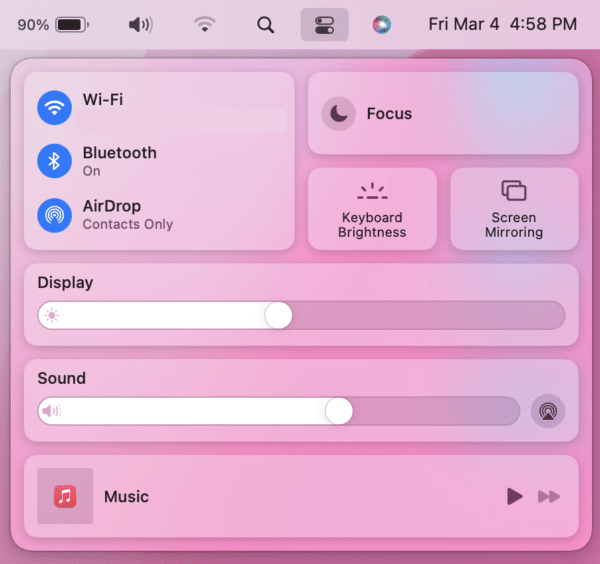Expand the Focus modes list by its label
Viewport: 600px width, 564px height.
(x=389, y=114)
